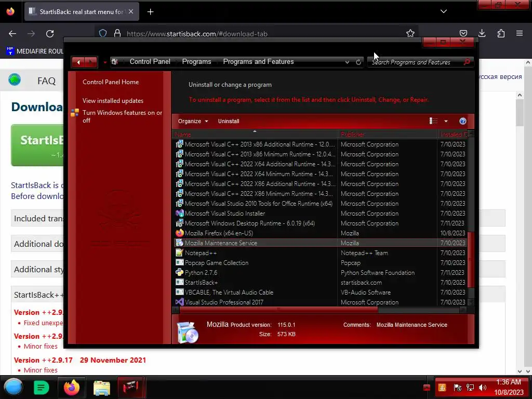The height and width of the screenshot is (399, 532).
Task: Sort by Publisher column header
Action: 388,135
